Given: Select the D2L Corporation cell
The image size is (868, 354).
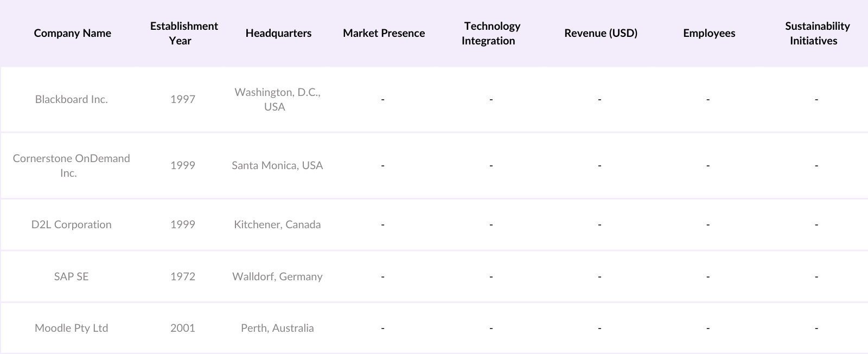Looking at the screenshot, I should click(72, 224).
